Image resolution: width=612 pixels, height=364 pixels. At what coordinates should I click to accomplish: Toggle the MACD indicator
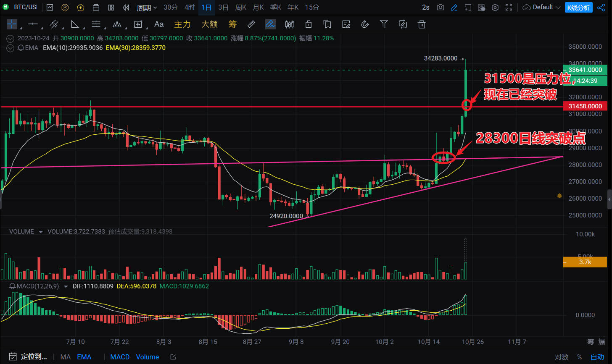[x=120, y=357]
